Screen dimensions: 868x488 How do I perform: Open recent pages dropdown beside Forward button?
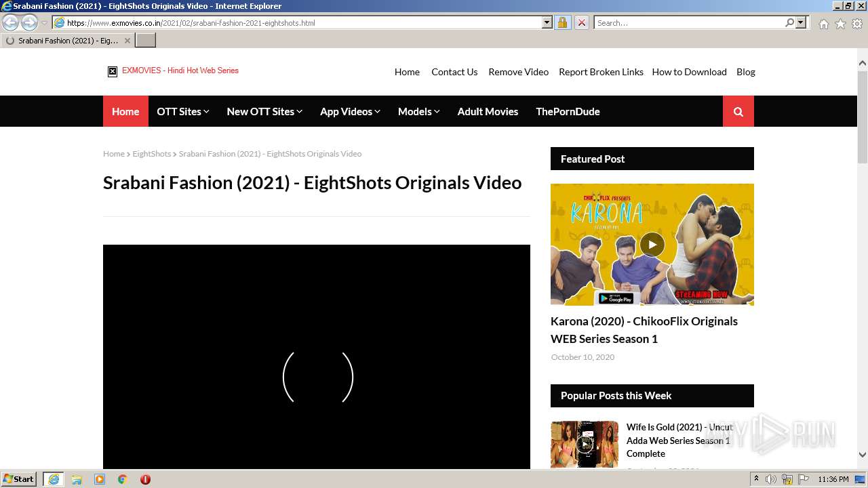click(45, 22)
